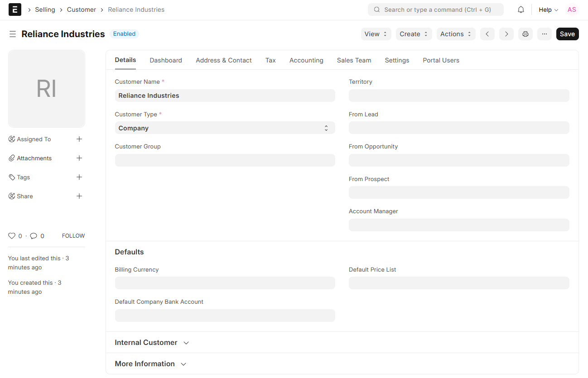Viewport: 588px width, 378px height.
Task: Open the three-dot more options menu
Action: point(544,34)
